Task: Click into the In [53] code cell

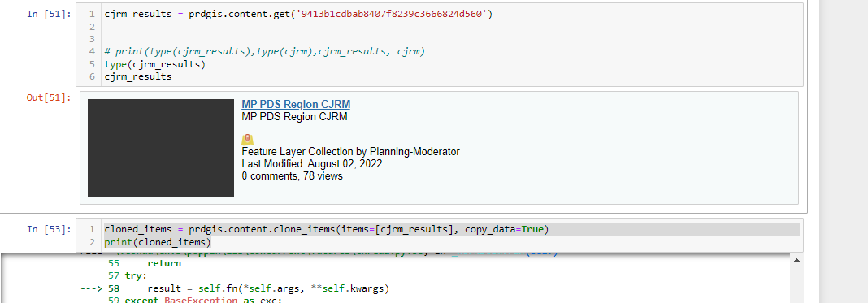Action: 440,236
